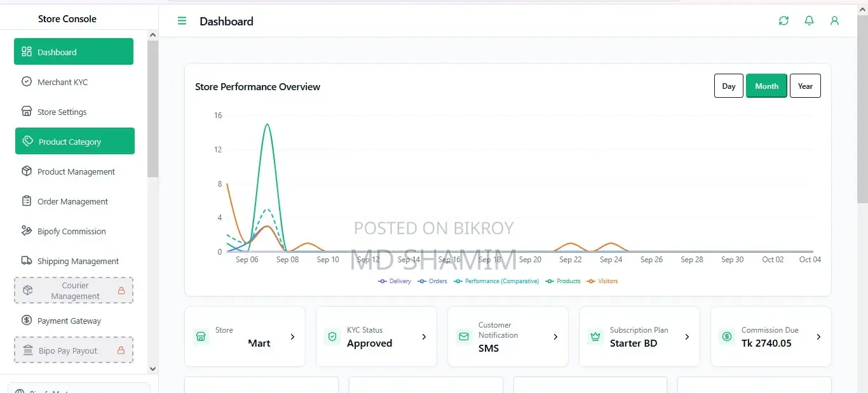
Task: Click the Dashboard grid icon in sidebar
Action: pos(27,52)
